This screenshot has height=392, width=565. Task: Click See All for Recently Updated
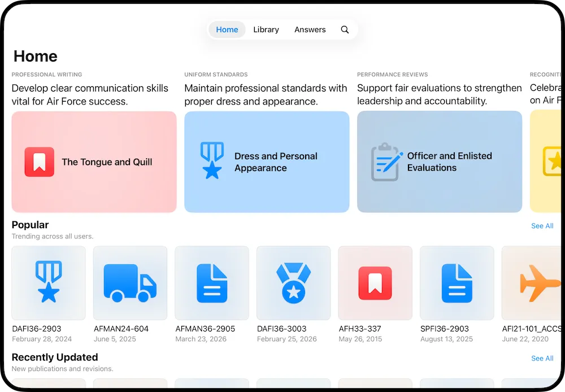[x=542, y=359]
